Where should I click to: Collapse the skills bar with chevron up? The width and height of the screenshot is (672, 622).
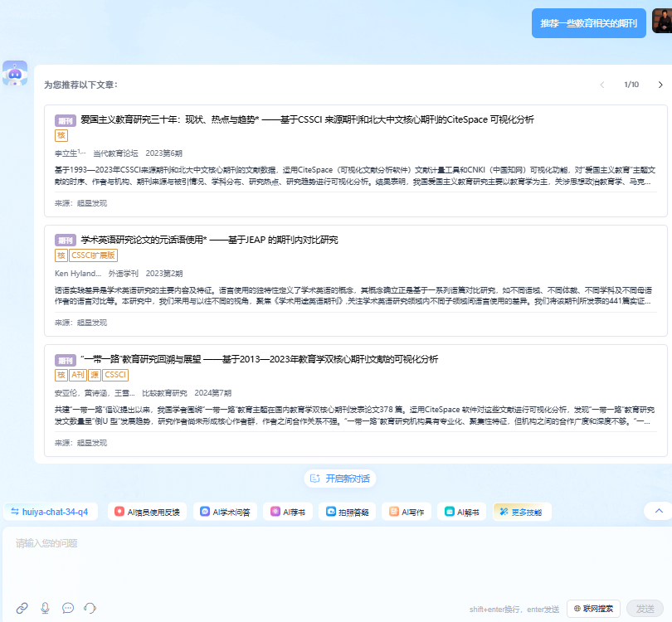click(x=659, y=512)
